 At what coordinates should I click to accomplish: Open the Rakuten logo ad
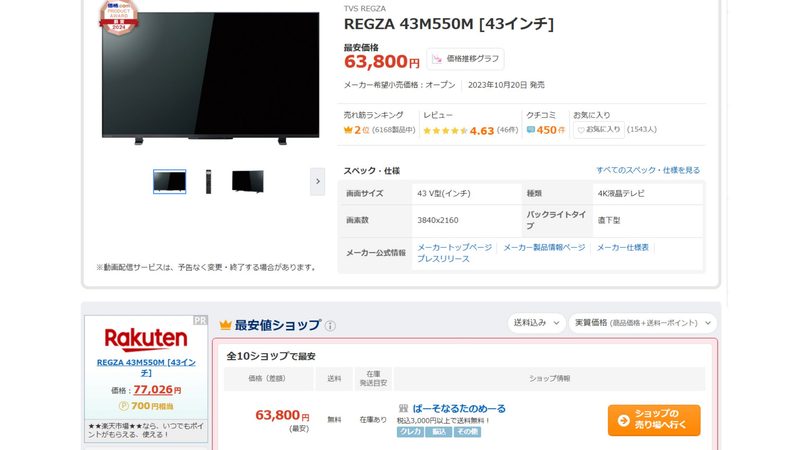tap(146, 339)
